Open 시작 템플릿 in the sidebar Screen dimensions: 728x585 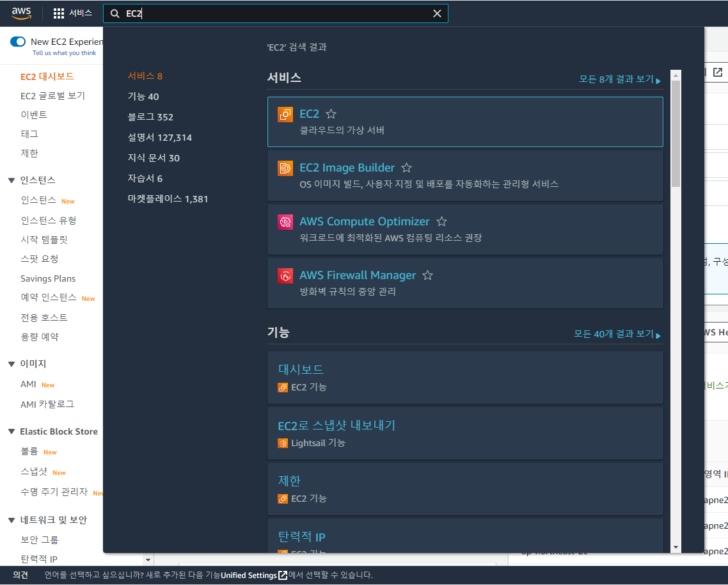pos(44,240)
